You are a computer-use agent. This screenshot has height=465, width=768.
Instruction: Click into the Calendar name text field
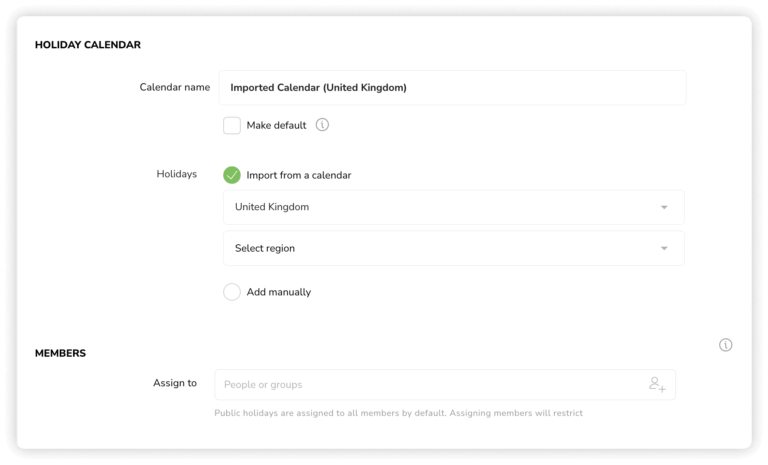[x=453, y=88]
